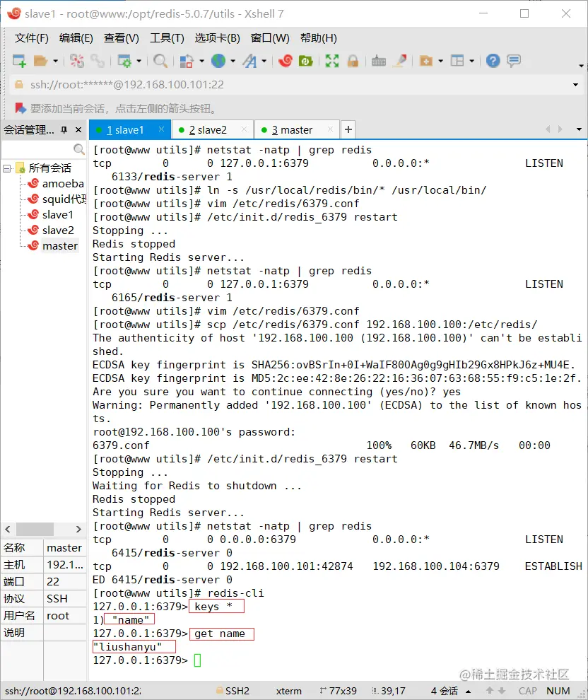This screenshot has height=700, width=588.
Task: Select squid代理 session in tree
Action: point(64,199)
